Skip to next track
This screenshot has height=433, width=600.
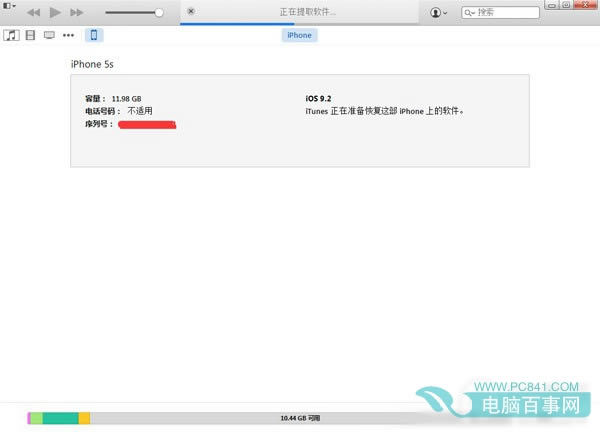pos(77,13)
